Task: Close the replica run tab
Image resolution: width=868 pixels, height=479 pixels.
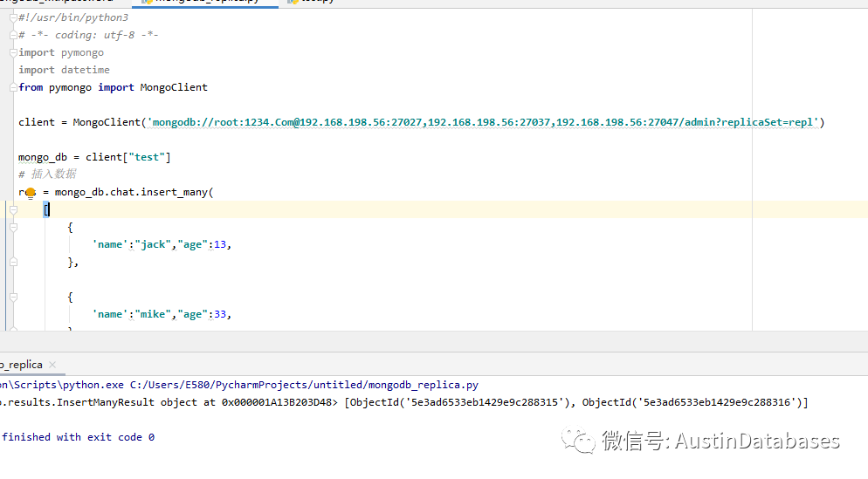Action: pyautogui.click(x=52, y=365)
